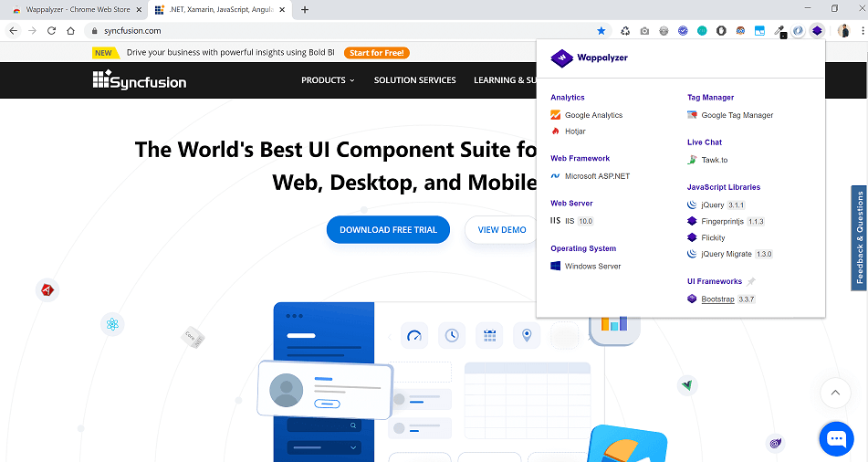Click the Google Tag Manager icon
Image resolution: width=868 pixels, height=462 pixels.
click(x=692, y=115)
